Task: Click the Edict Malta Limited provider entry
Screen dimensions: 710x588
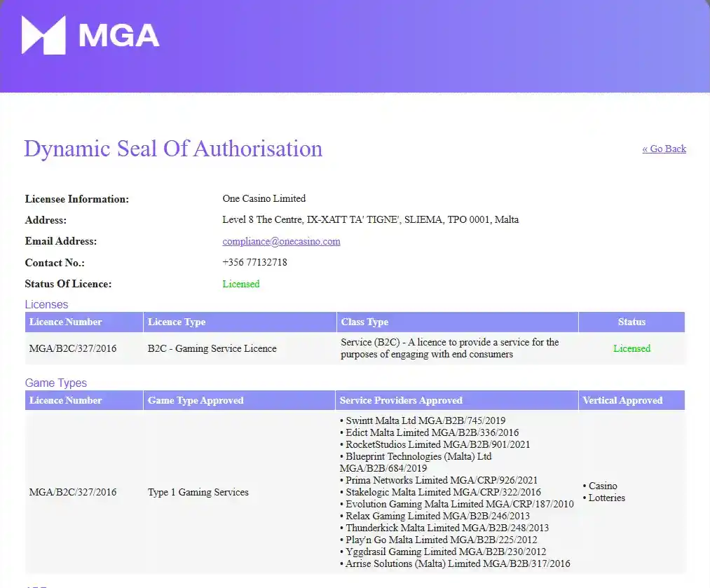Action: pos(429,432)
